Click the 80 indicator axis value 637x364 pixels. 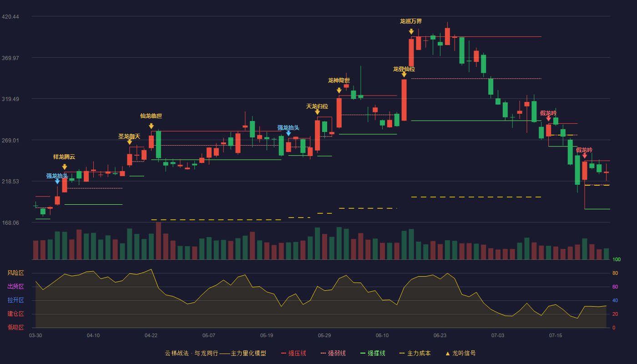click(x=615, y=273)
